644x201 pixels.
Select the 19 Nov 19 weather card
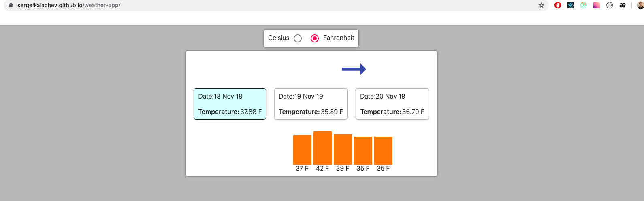(311, 104)
